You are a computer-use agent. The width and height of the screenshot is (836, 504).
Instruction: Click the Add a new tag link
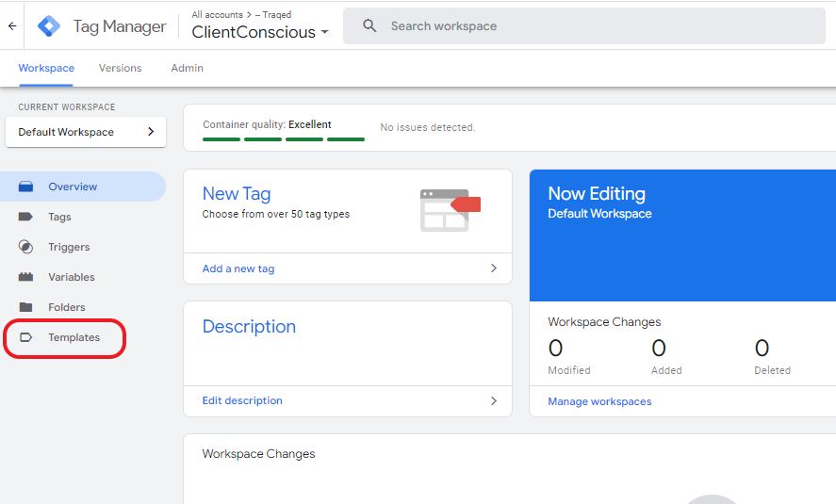click(238, 268)
